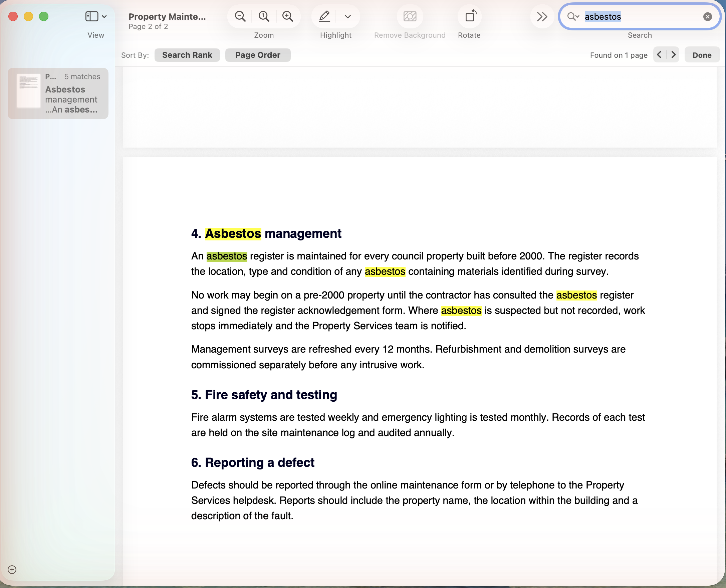Viewport: 726px width, 588px height.
Task: Open the View options dropdown chevron
Action: click(x=104, y=16)
